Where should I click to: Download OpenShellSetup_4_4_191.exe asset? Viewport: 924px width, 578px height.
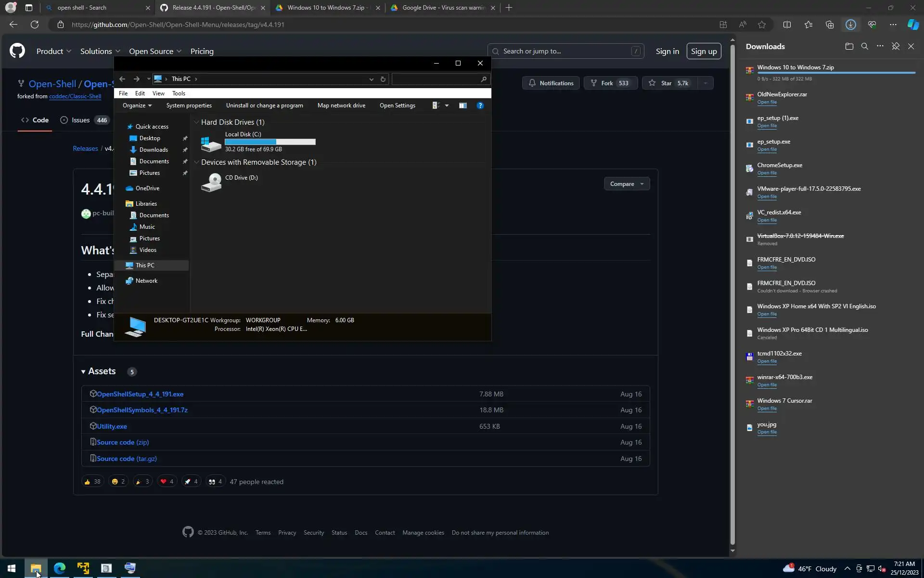[140, 394]
